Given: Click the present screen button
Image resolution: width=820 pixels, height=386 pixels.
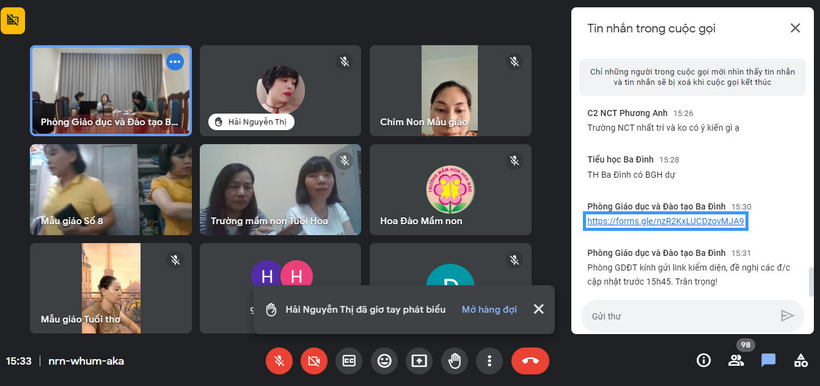Looking at the screenshot, I should 419,361.
